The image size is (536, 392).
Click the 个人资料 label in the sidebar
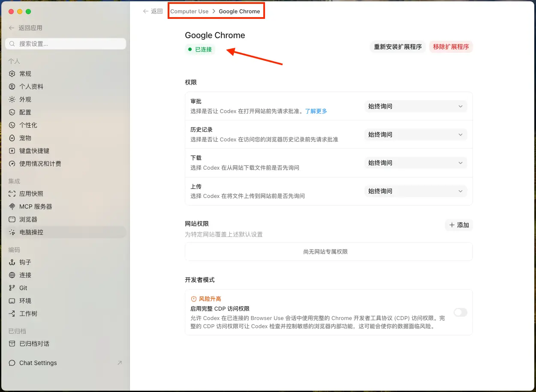tap(31, 87)
